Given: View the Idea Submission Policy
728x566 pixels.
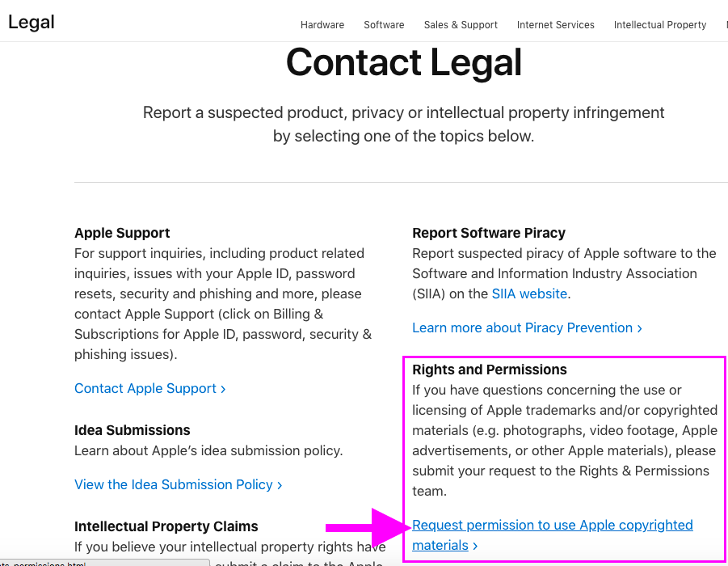Looking at the screenshot, I should tap(174, 484).
